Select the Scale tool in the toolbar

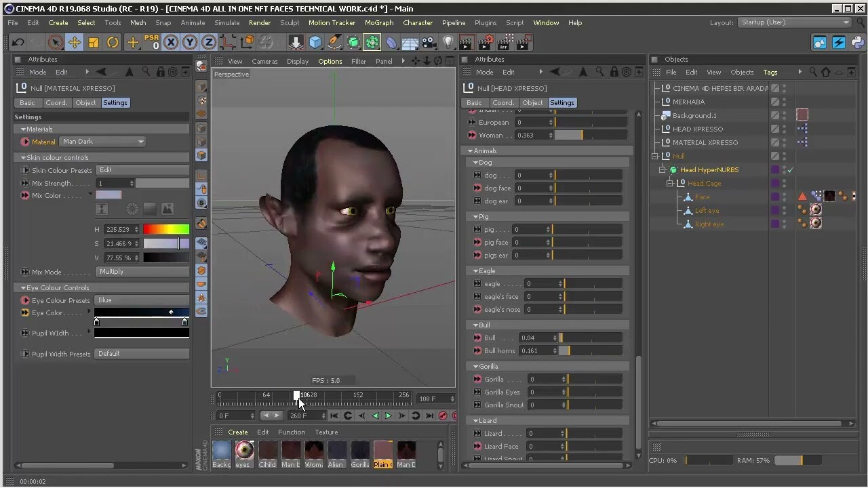(x=93, y=42)
